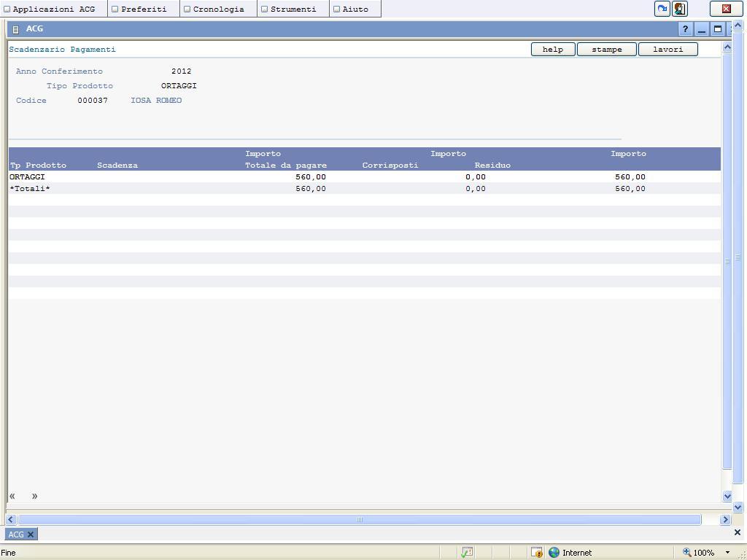Open the zoom level dropdown arrow

(x=727, y=553)
